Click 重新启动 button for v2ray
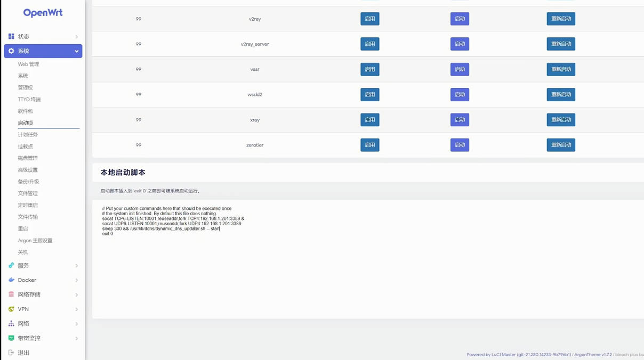Image resolution: width=644 pixels, height=360 pixels. click(x=561, y=19)
